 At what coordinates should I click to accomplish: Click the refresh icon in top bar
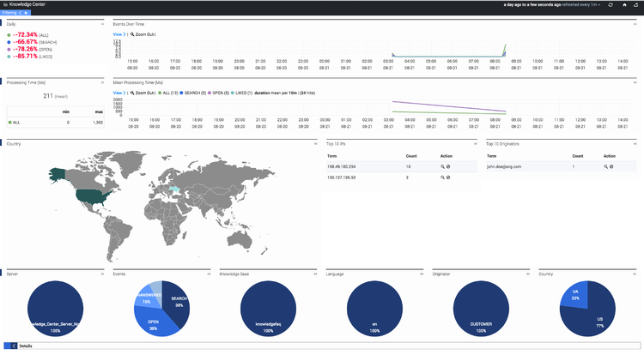(611, 4)
